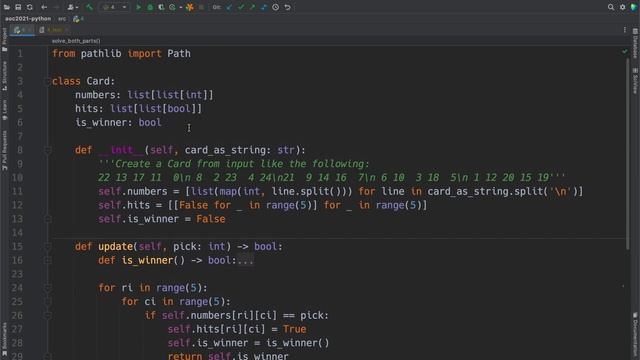Screen dimensions: 640x360
Task: Rollback changes with the undo arrow
Action: [x=287, y=7]
